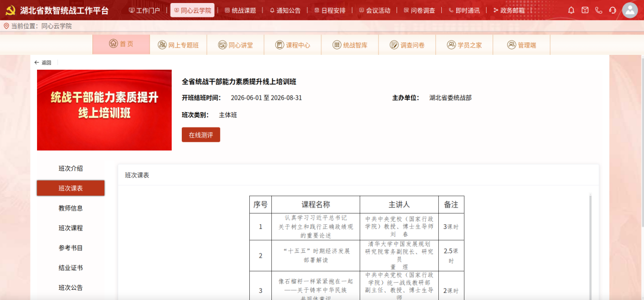Click the 同心讲堂 icon
Viewport: 644px width, 300px height.
222,45
